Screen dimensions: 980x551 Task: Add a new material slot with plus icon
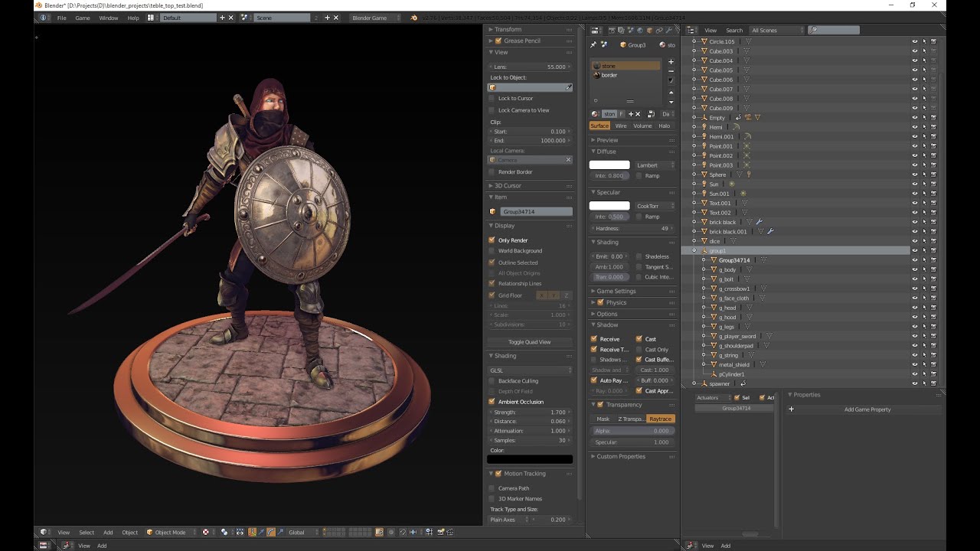click(671, 61)
